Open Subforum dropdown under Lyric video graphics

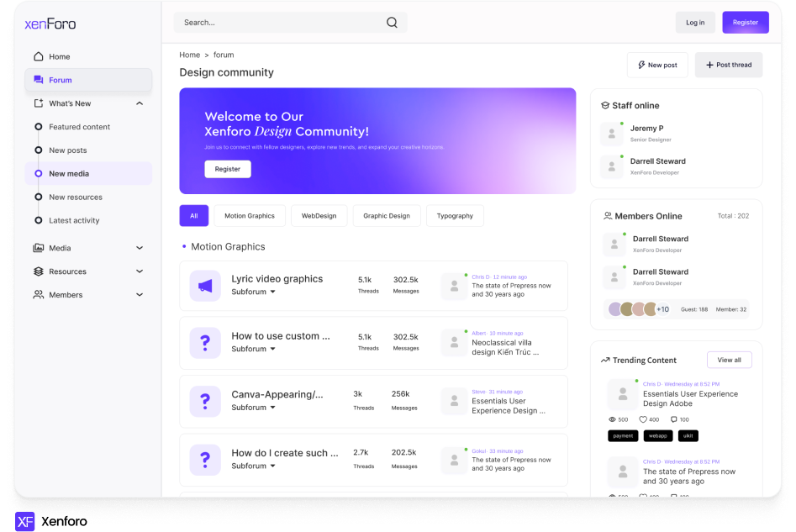pos(253,292)
